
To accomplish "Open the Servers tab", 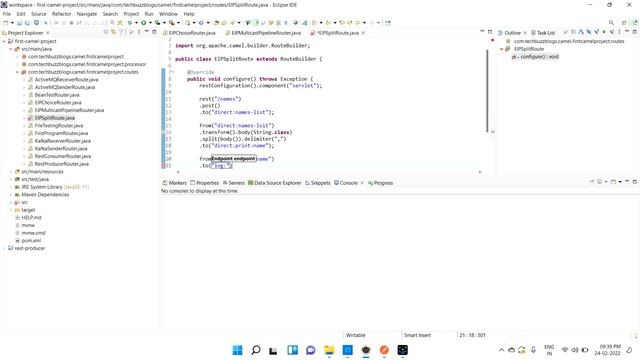I will click(233, 183).
